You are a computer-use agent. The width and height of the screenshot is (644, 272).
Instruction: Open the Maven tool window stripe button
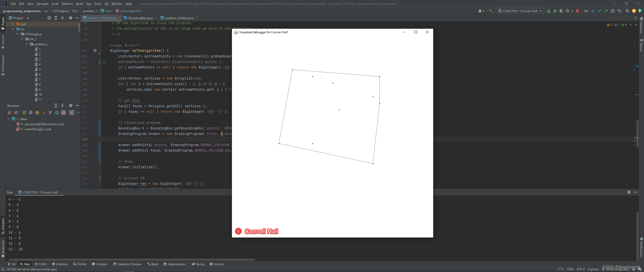tap(641, 45)
